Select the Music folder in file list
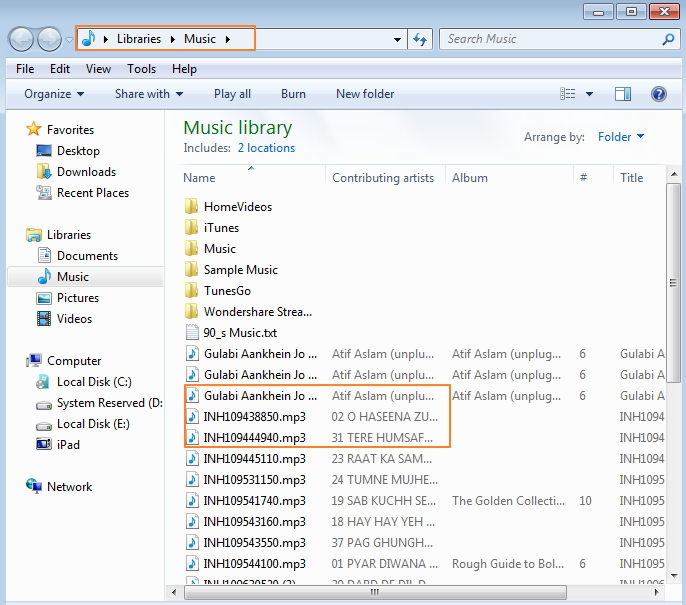This screenshot has width=686, height=605. 220,248
